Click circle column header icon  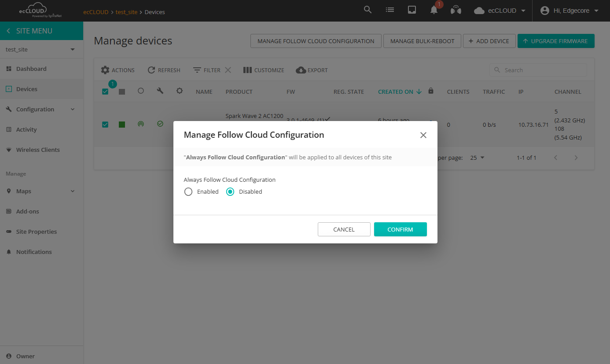pyautogui.click(x=141, y=91)
